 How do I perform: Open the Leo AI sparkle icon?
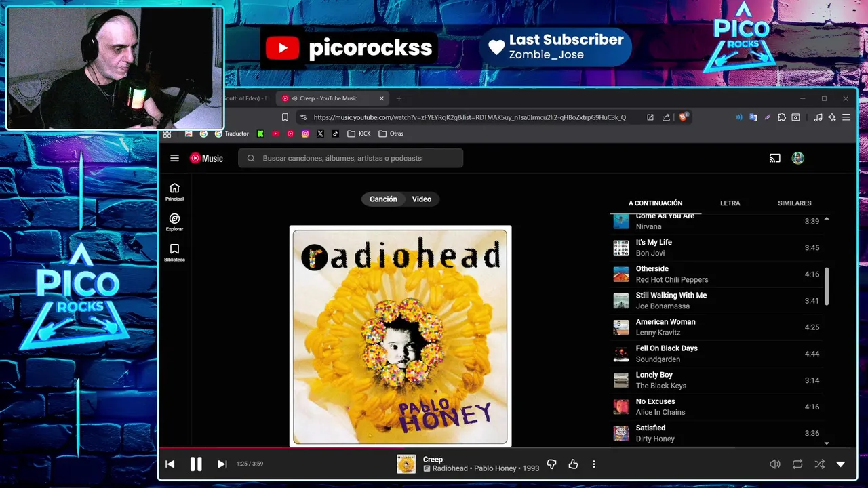(832, 117)
